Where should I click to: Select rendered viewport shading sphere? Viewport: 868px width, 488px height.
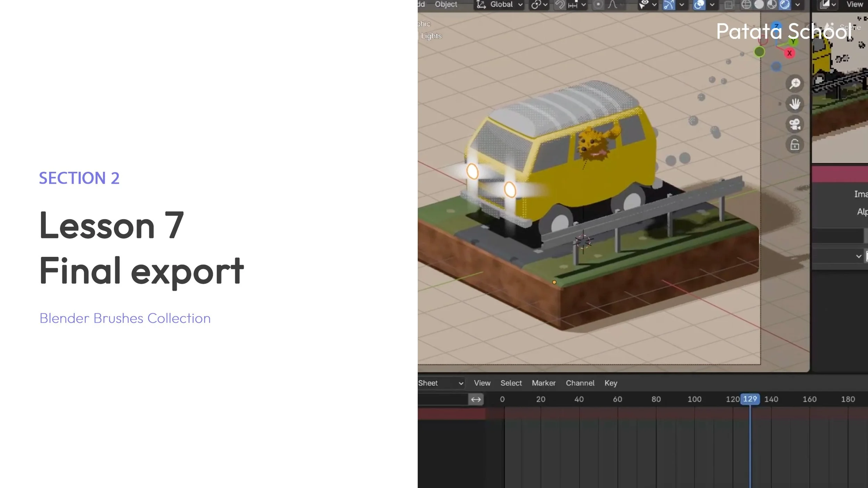785,5
